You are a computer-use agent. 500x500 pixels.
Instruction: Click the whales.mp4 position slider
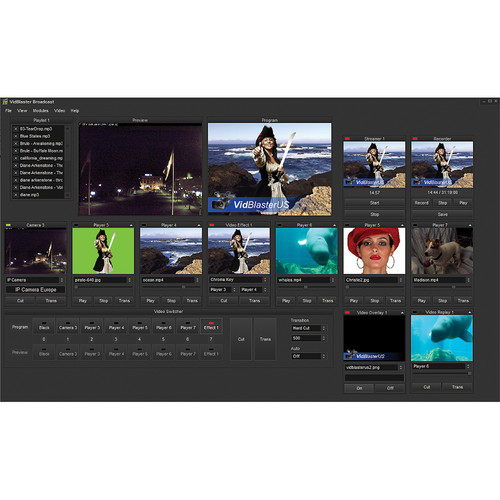click(307, 287)
